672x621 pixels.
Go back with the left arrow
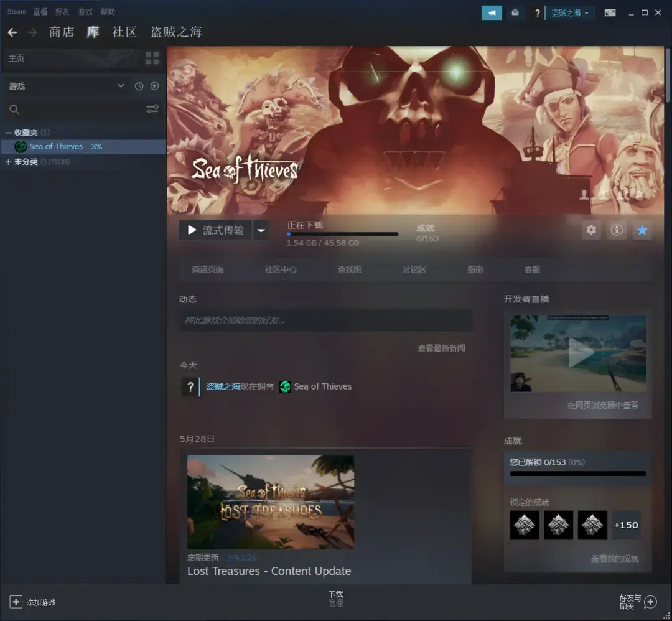12,32
